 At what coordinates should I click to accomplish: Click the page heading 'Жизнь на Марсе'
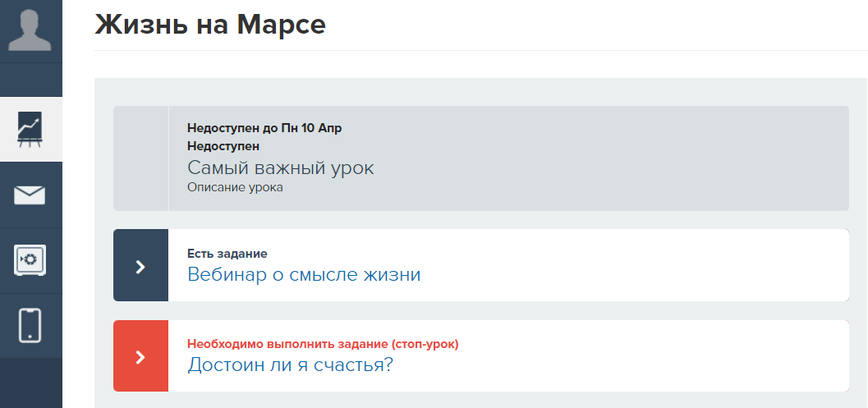[209, 25]
